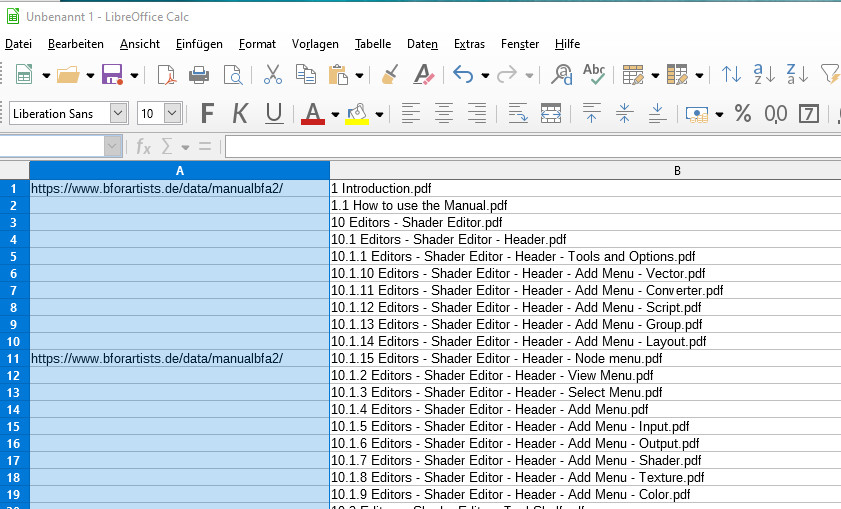The image size is (841, 509).
Task: Open the Tabelle menu
Action: click(x=373, y=44)
